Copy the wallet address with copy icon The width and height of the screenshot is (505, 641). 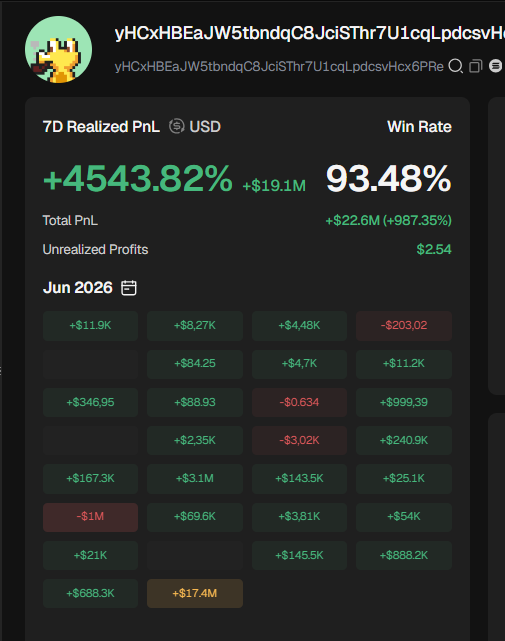[x=476, y=66]
